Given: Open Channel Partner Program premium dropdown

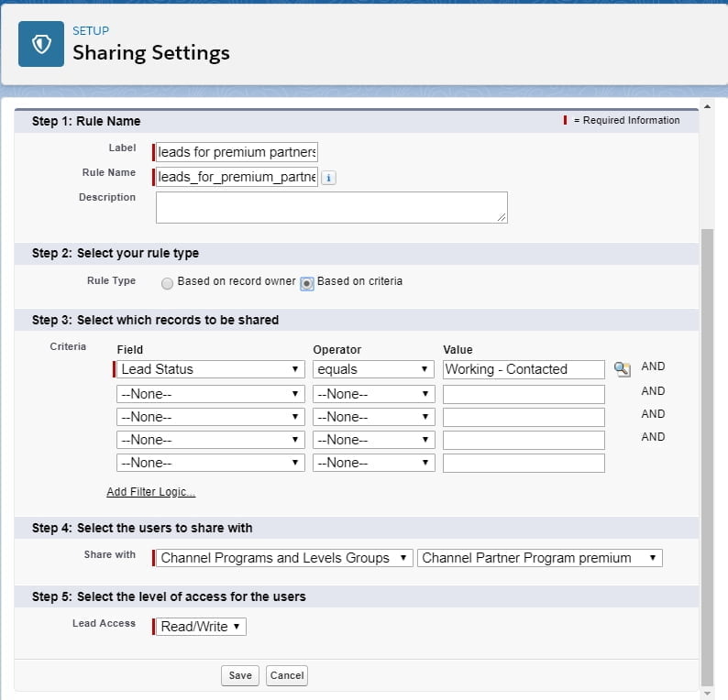Looking at the screenshot, I should (539, 558).
